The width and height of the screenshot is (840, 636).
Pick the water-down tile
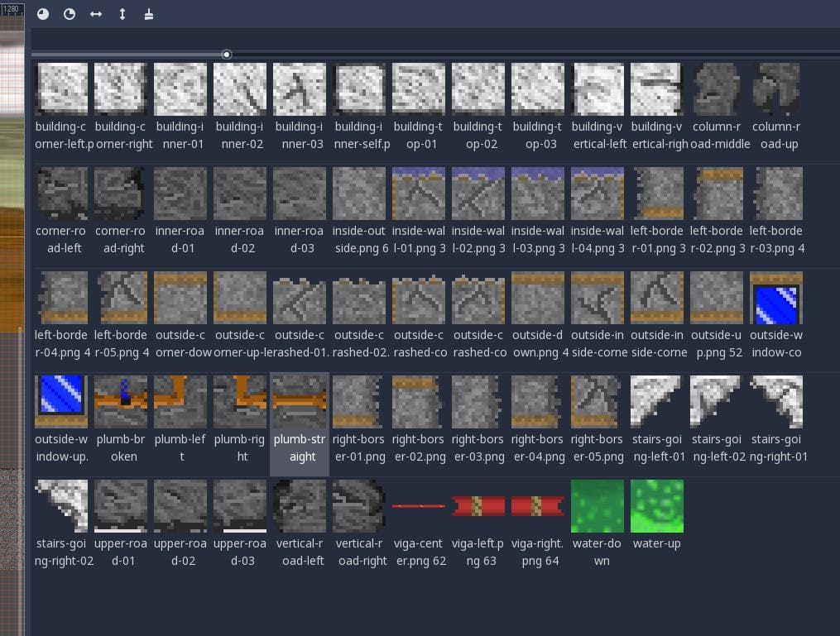pyautogui.click(x=598, y=524)
